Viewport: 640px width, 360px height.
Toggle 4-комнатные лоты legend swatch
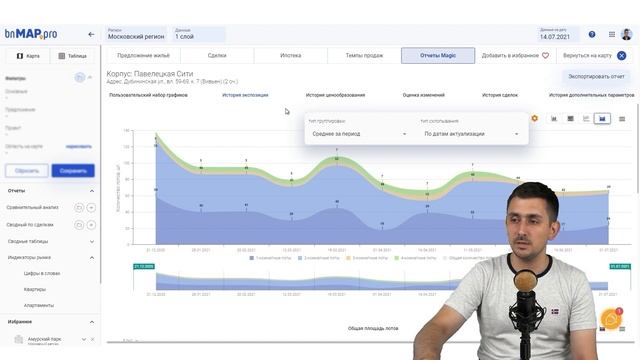click(397, 258)
